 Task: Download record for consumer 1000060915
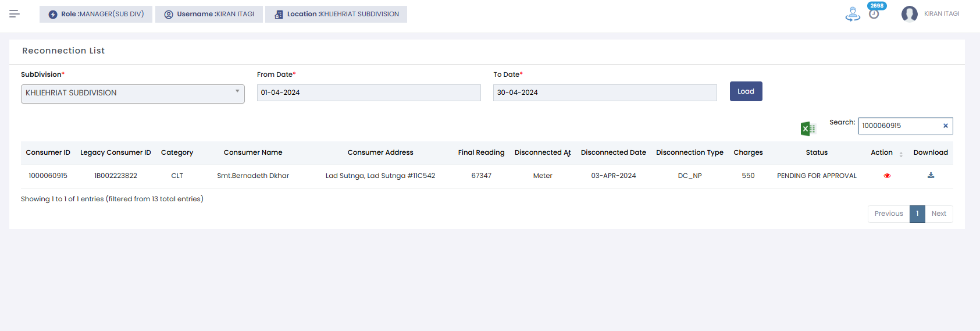(931, 176)
